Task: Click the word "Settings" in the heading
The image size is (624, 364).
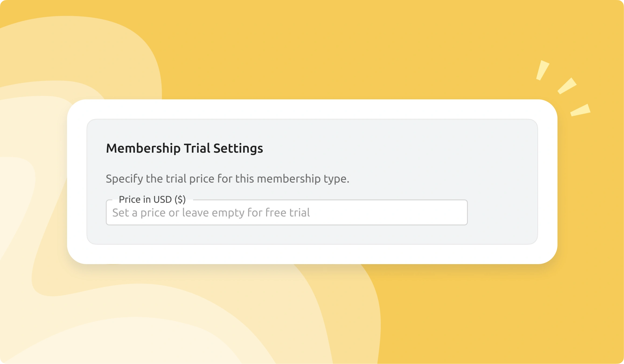Action: click(x=238, y=148)
